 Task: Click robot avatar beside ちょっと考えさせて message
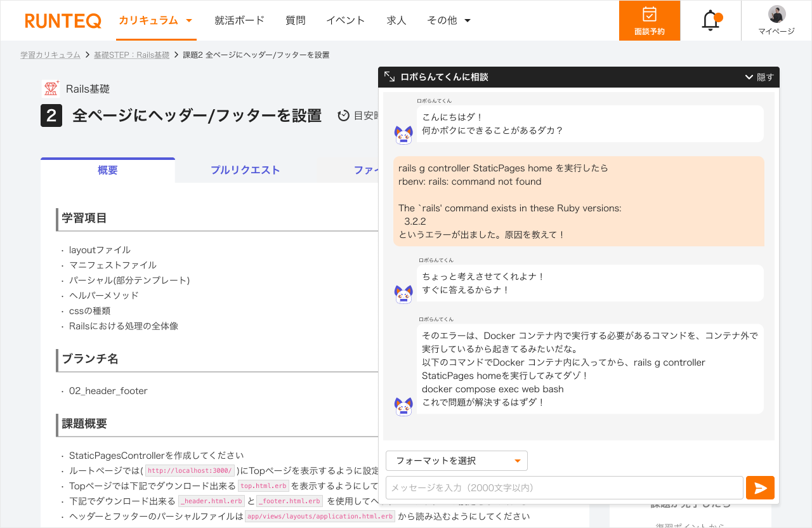point(403,294)
